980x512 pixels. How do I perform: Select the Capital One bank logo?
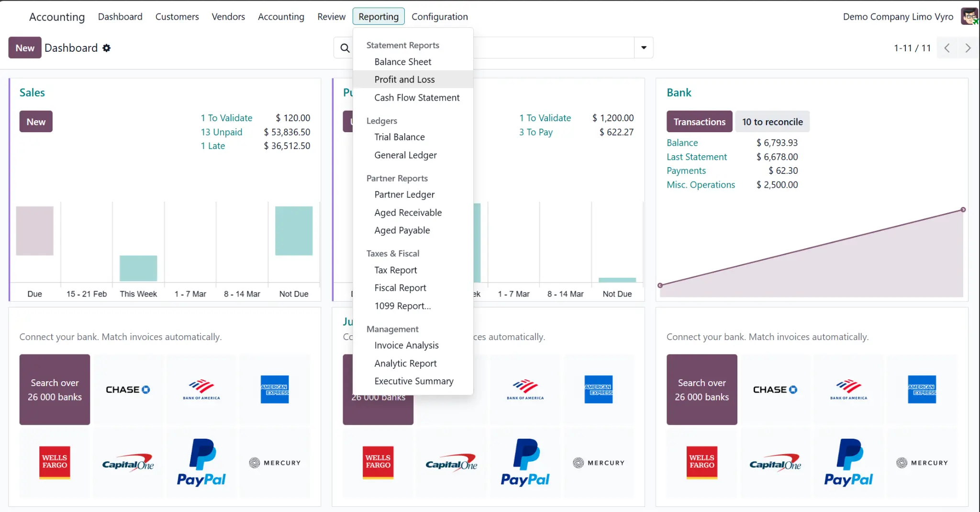[x=128, y=462]
